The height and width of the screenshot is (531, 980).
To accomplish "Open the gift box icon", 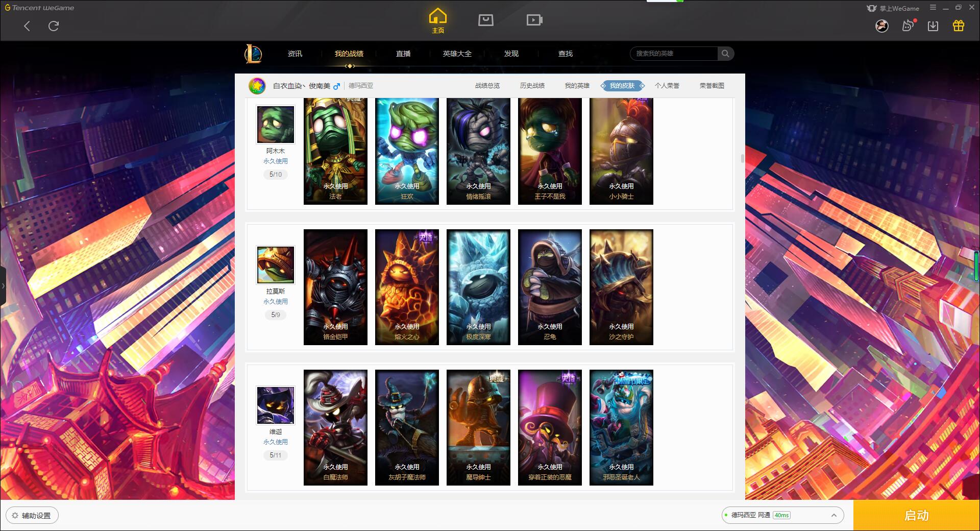I will (958, 26).
